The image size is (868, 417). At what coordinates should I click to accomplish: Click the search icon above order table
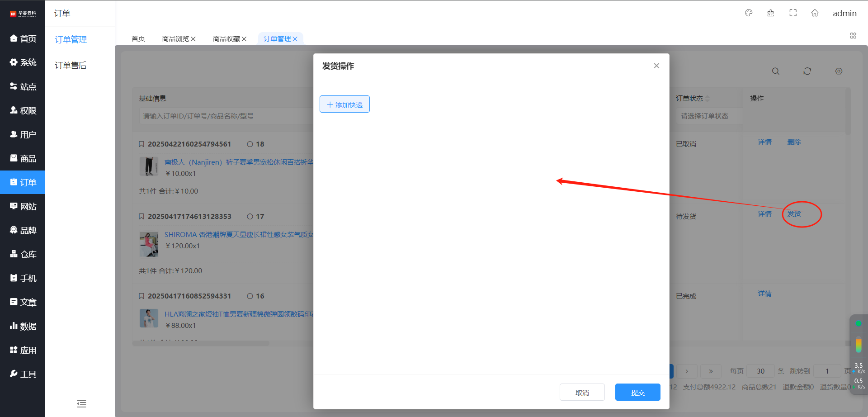(x=776, y=71)
